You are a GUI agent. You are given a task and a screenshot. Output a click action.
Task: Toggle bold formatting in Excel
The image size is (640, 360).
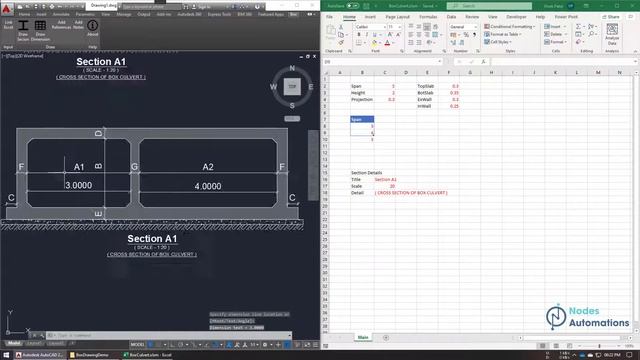(359, 35)
